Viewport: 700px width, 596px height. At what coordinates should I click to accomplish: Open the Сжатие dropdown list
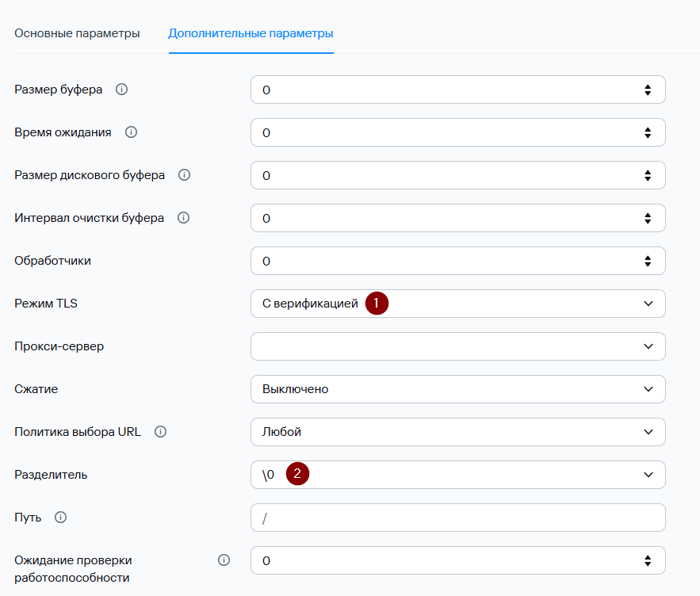(457, 389)
